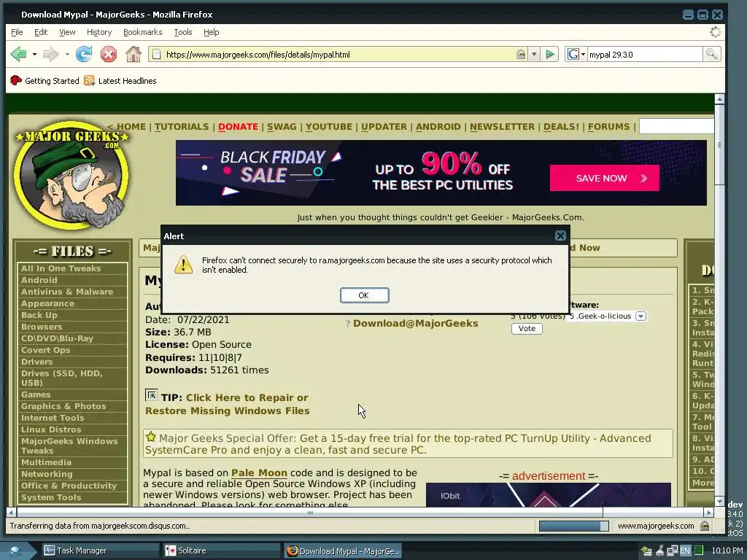
Task: Click the FORUMS navigation link
Action: 608,127
